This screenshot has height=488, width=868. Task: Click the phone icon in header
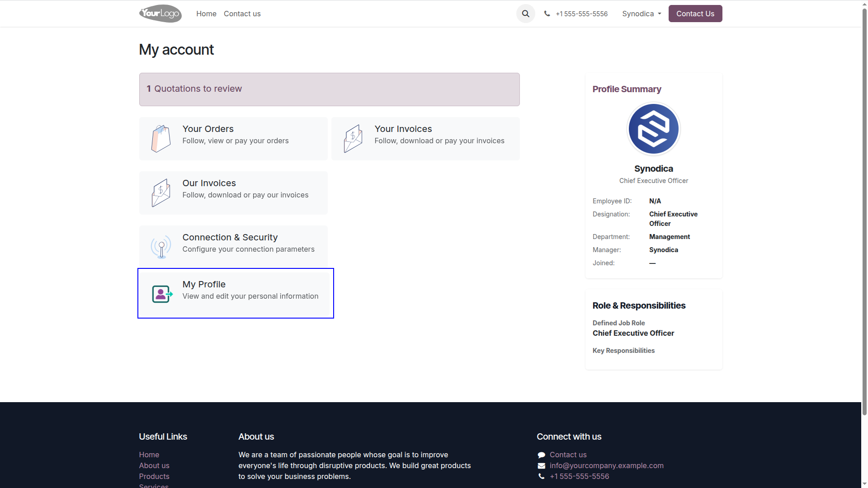547,14
